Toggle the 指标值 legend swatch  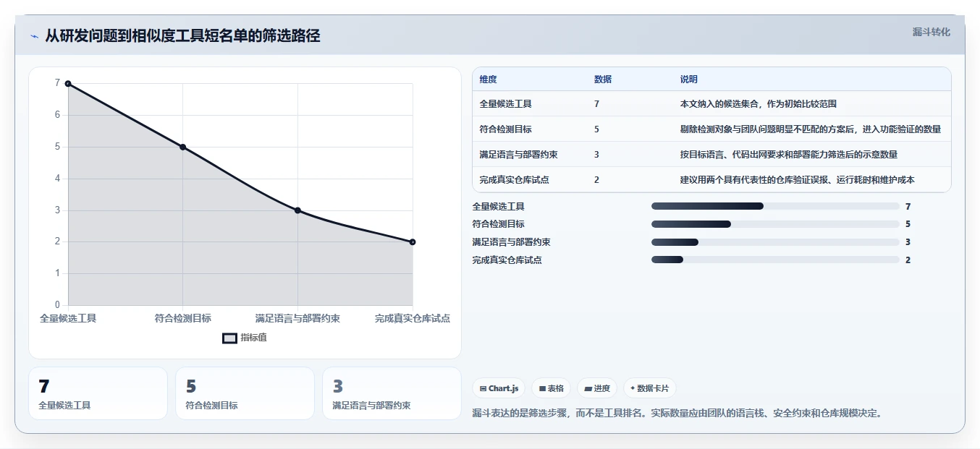pos(229,338)
